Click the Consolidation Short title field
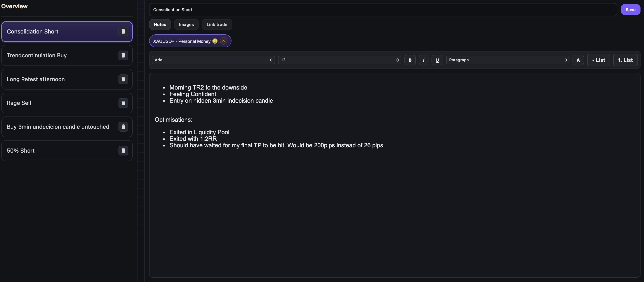The image size is (644, 282). [383, 9]
